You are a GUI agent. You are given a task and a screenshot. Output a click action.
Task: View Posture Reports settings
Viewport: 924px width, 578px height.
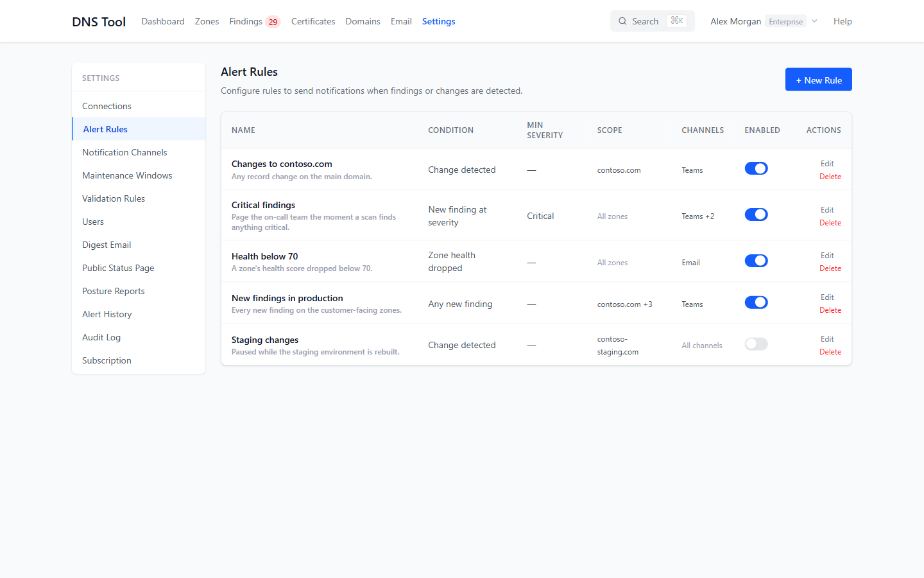[x=139, y=291]
